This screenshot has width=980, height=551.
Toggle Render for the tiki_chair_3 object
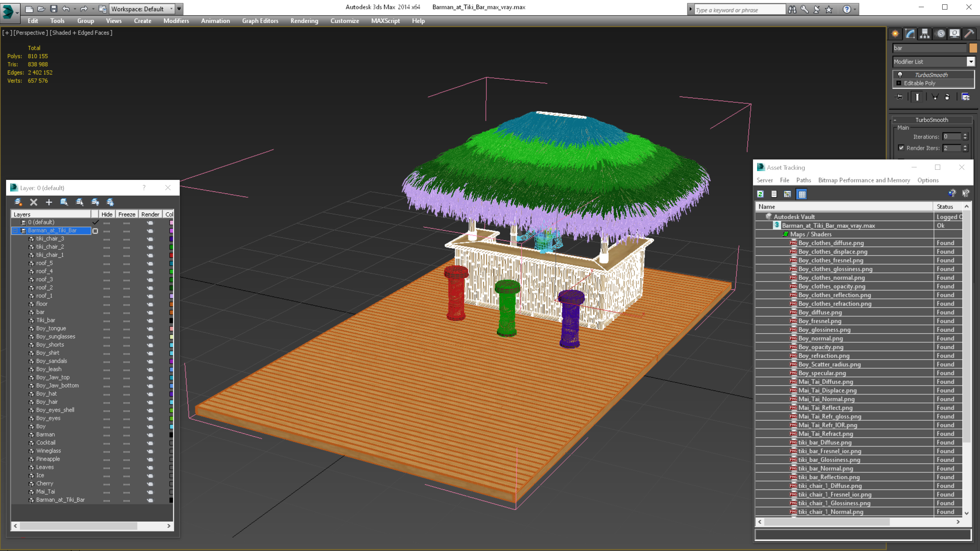point(150,239)
